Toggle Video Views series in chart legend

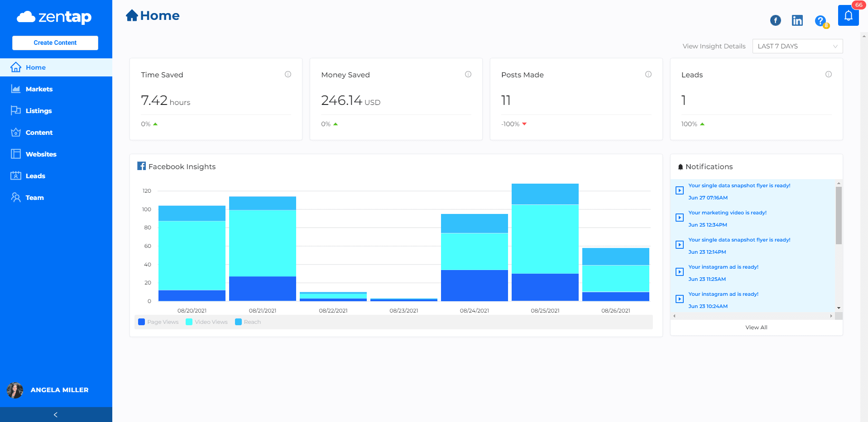[207, 322]
